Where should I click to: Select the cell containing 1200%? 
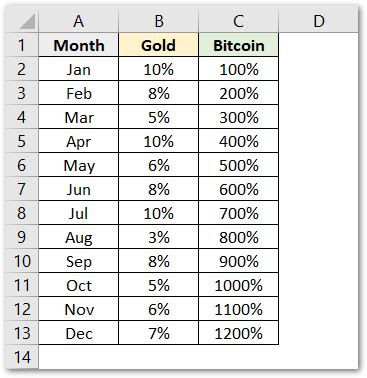pos(239,333)
